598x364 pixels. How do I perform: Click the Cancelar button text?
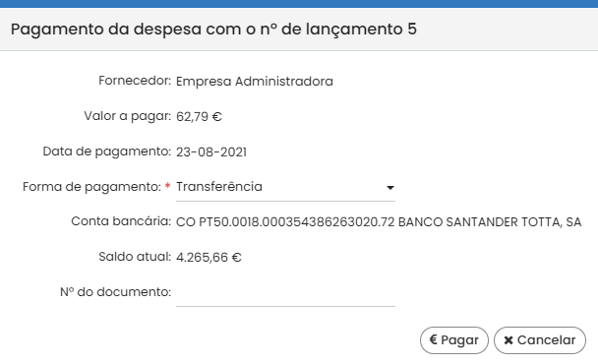[546, 340]
